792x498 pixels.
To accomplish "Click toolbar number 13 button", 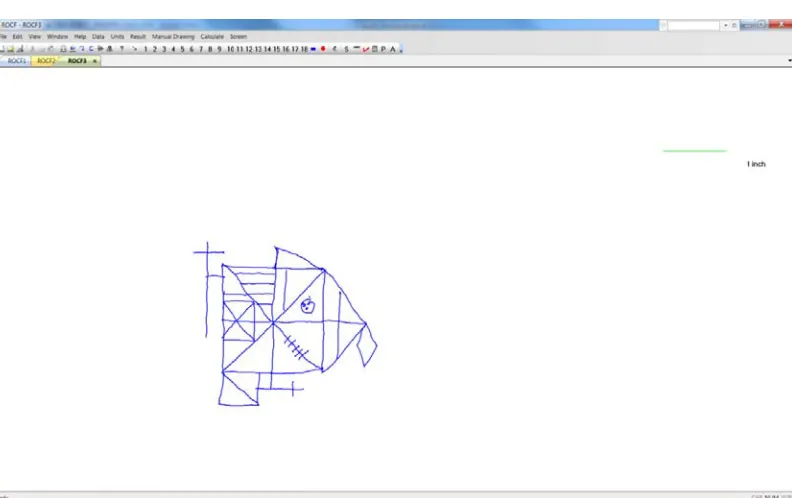I will 258,49.
